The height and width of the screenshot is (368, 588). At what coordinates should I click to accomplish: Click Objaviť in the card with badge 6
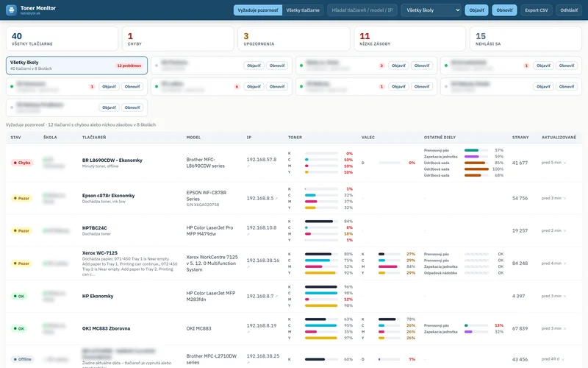coord(254,87)
